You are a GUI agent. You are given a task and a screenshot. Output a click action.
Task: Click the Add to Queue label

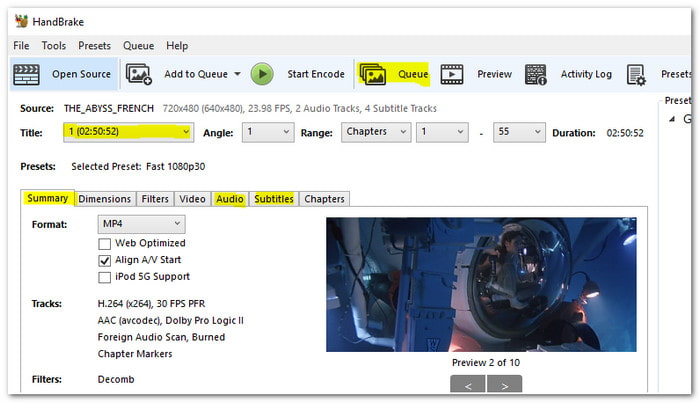click(196, 74)
